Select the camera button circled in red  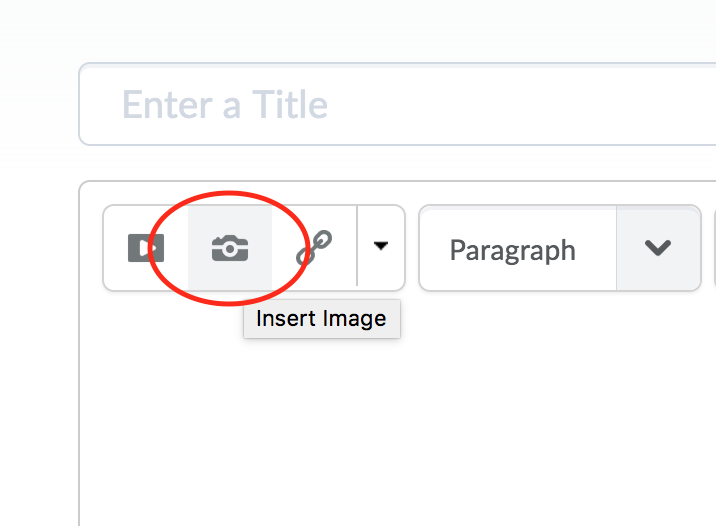[x=230, y=248]
